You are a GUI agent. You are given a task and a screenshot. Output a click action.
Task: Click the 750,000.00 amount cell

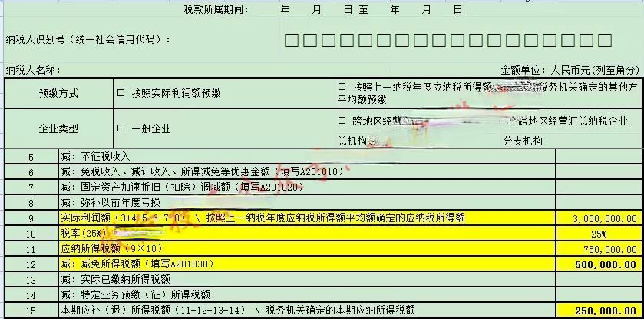point(598,249)
